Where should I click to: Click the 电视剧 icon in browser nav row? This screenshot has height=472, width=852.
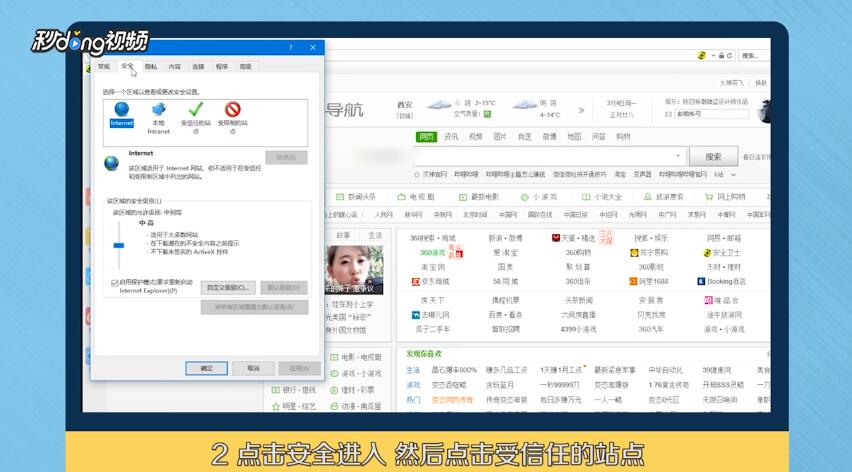(x=402, y=197)
